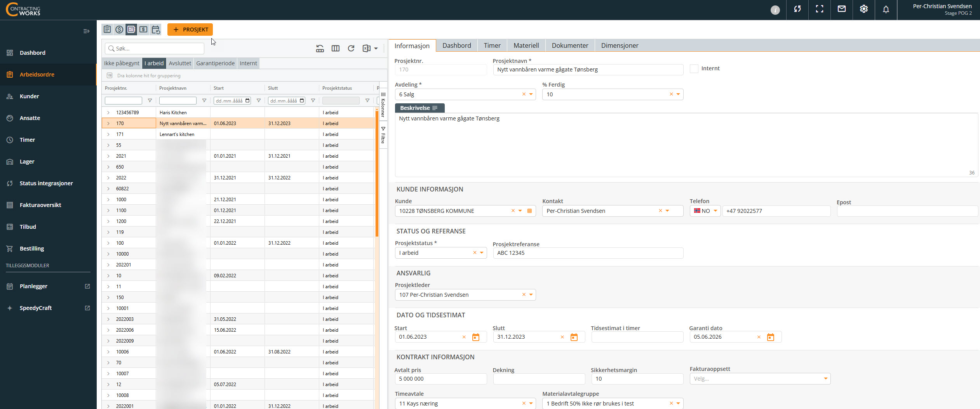
Task: Filter the Prosjektnr. column
Action: pos(150,101)
